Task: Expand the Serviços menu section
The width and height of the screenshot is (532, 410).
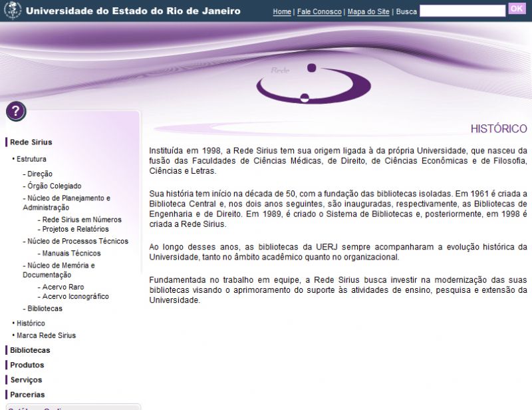Action: pyautogui.click(x=26, y=380)
